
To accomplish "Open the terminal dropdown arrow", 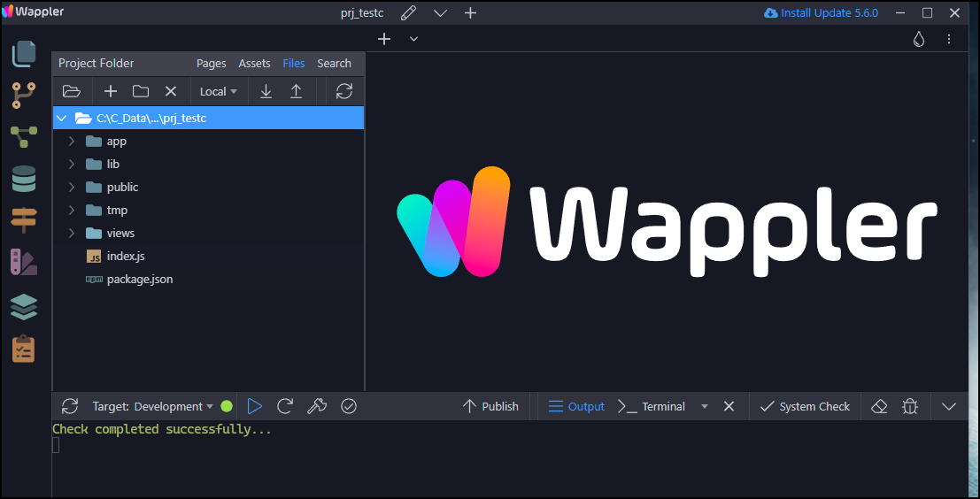I will [x=705, y=407].
